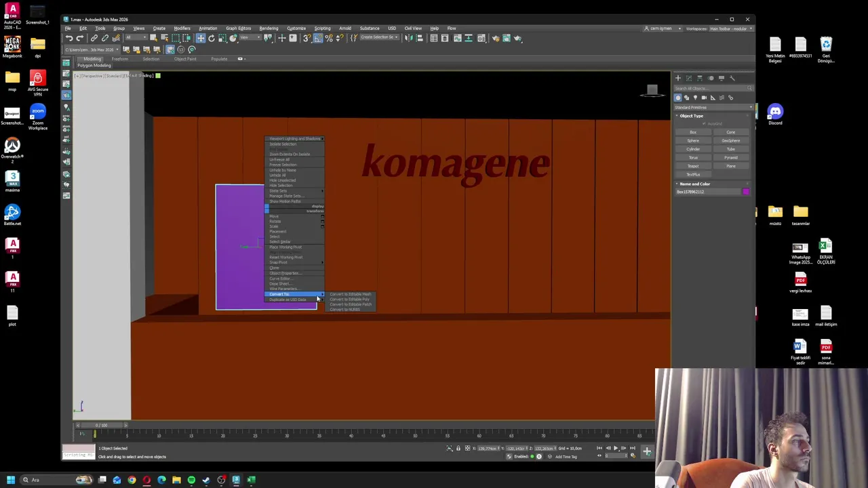The width and height of the screenshot is (868, 488).
Task: Click the Plane primitive button
Action: [x=731, y=166]
